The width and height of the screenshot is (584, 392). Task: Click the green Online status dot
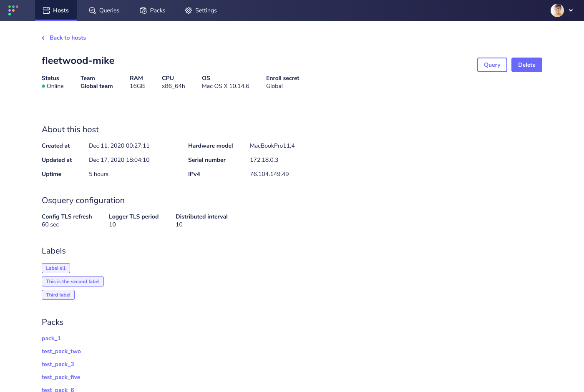click(x=43, y=86)
